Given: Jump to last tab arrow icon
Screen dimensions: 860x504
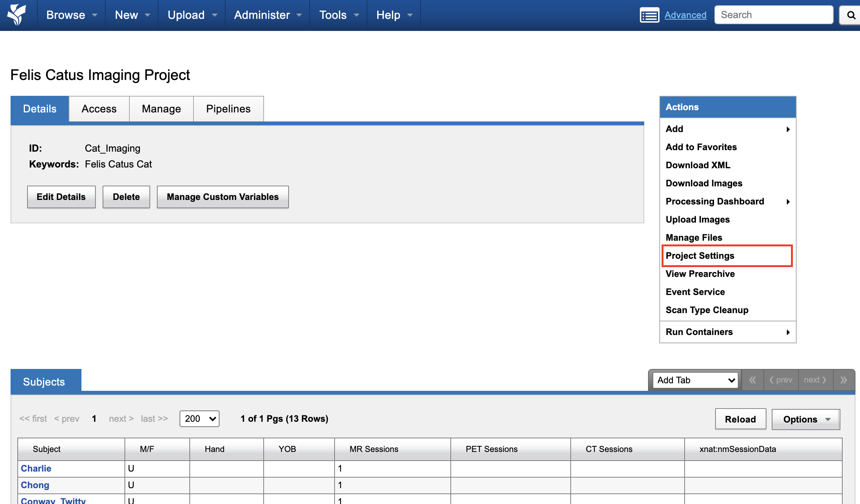Looking at the screenshot, I should click(844, 380).
